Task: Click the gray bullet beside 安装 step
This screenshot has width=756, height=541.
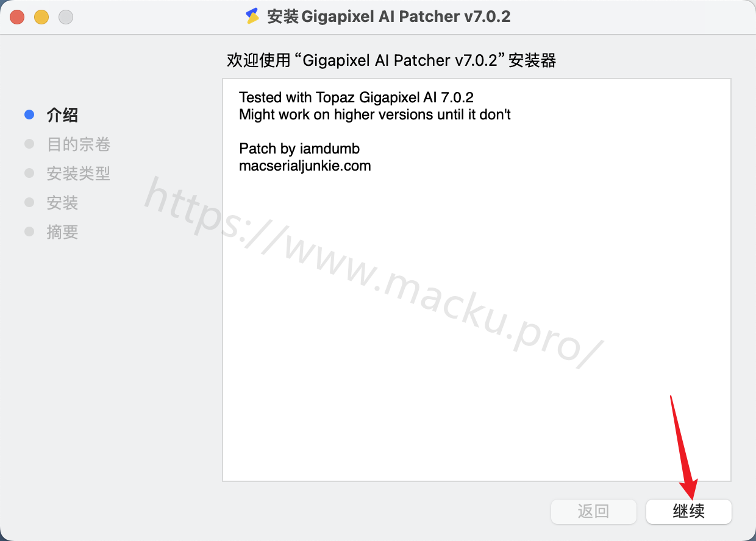Action: coord(29,202)
